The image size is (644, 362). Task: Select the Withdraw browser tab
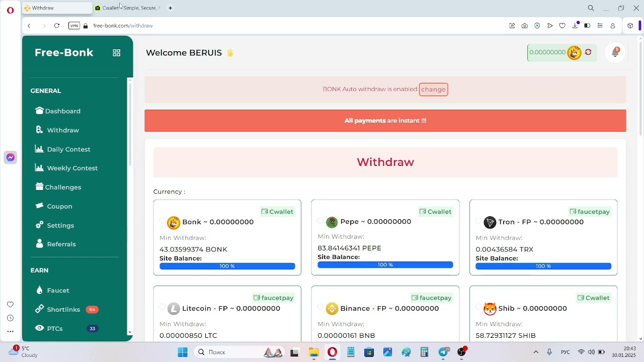click(x=57, y=8)
